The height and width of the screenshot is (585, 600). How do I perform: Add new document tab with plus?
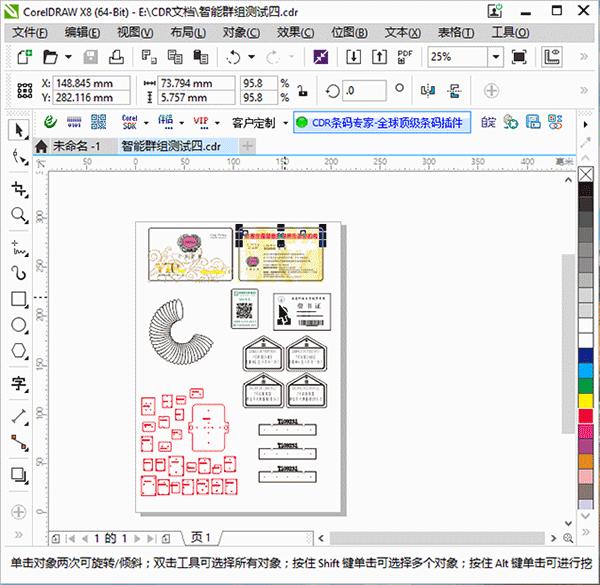point(247,146)
